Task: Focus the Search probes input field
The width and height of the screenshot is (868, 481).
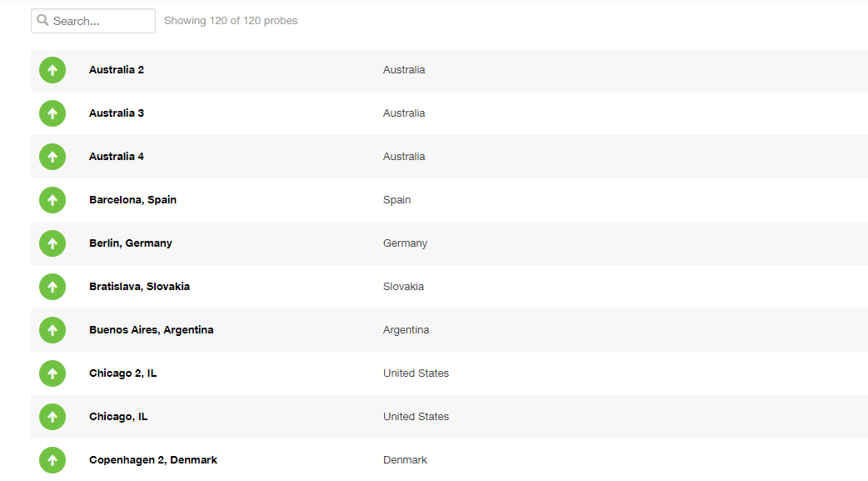Action: (x=93, y=21)
